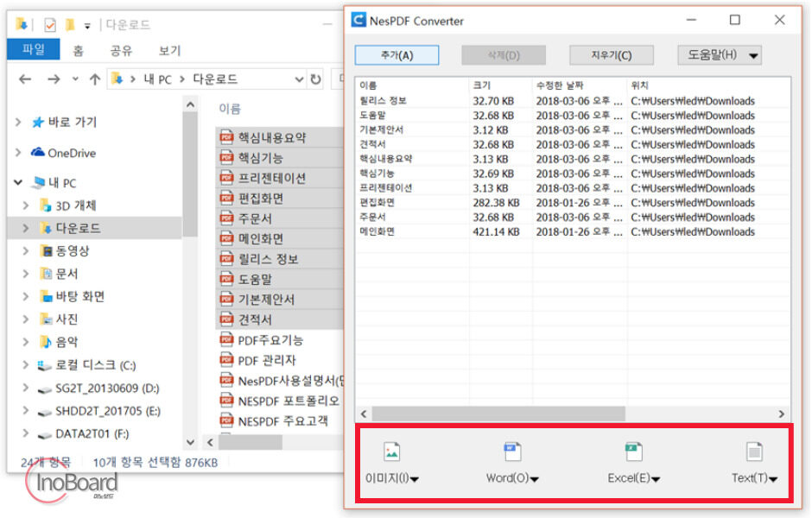
Task: Click the 이름 column header in Explorer
Action: pos(230,109)
